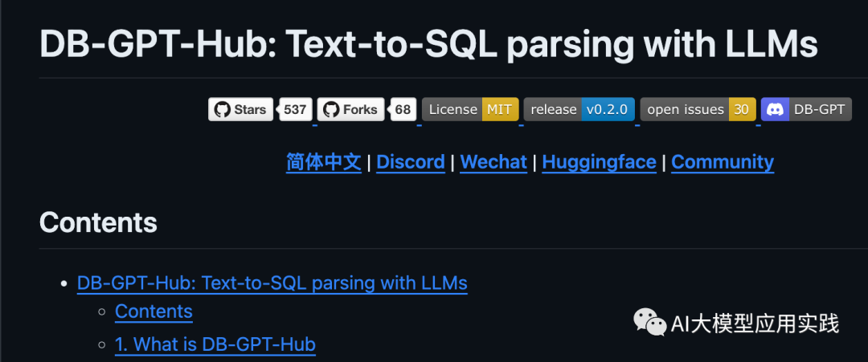Open the License MIT badge

470,110
